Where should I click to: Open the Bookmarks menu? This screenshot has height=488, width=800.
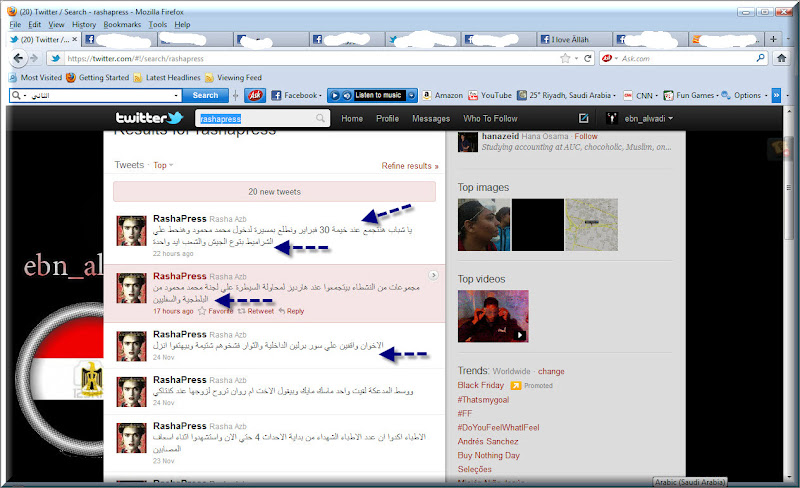pos(122,25)
